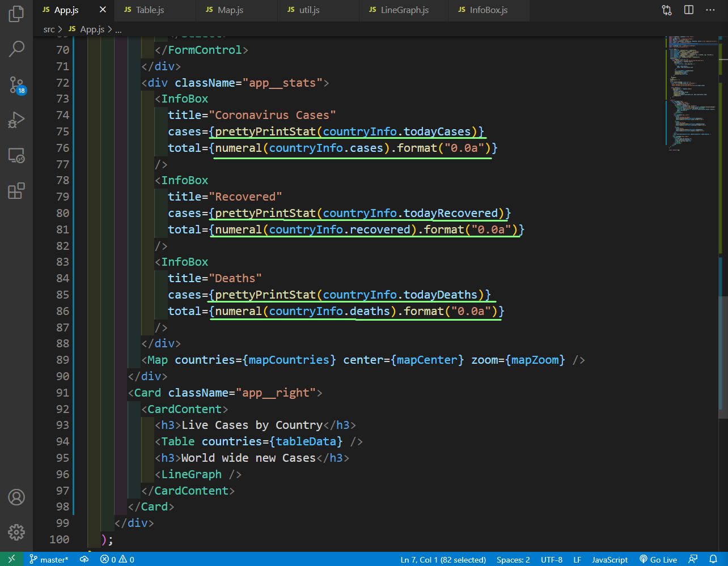
Task: Click line number 75 in the gutter
Action: coord(62,131)
